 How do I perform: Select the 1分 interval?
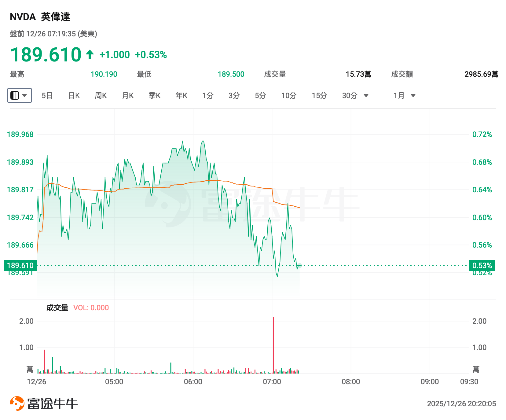[208, 96]
